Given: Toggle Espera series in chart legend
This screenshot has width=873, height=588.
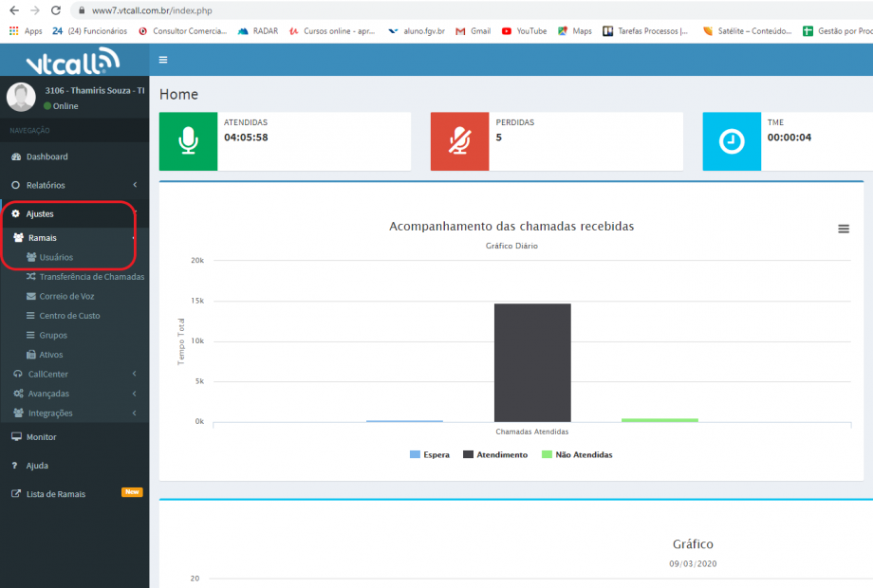Looking at the screenshot, I should point(430,454).
